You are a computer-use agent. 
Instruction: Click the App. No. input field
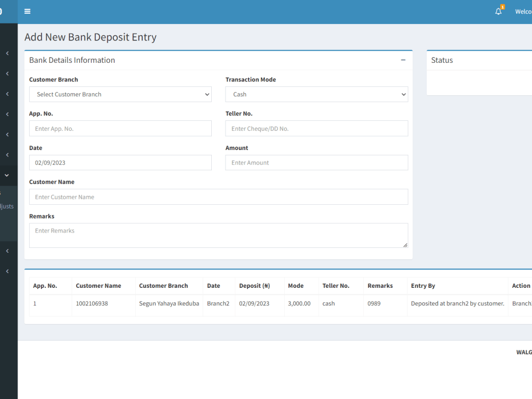[120, 129]
